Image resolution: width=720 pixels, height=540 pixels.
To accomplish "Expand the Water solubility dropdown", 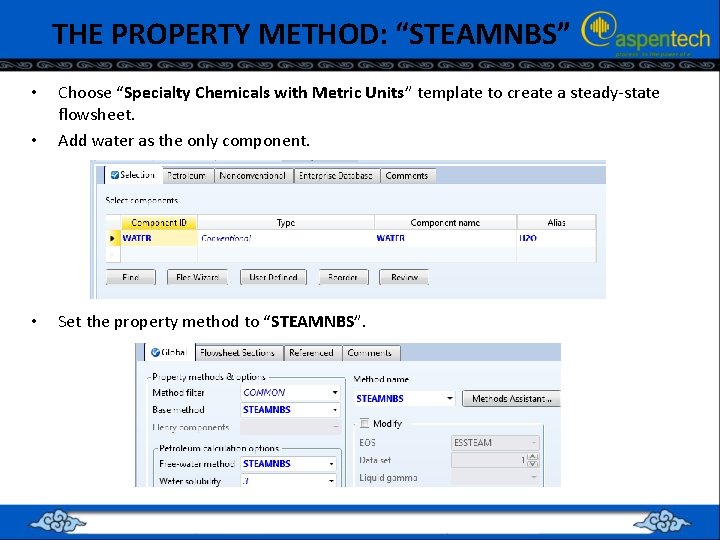I will click(331, 481).
